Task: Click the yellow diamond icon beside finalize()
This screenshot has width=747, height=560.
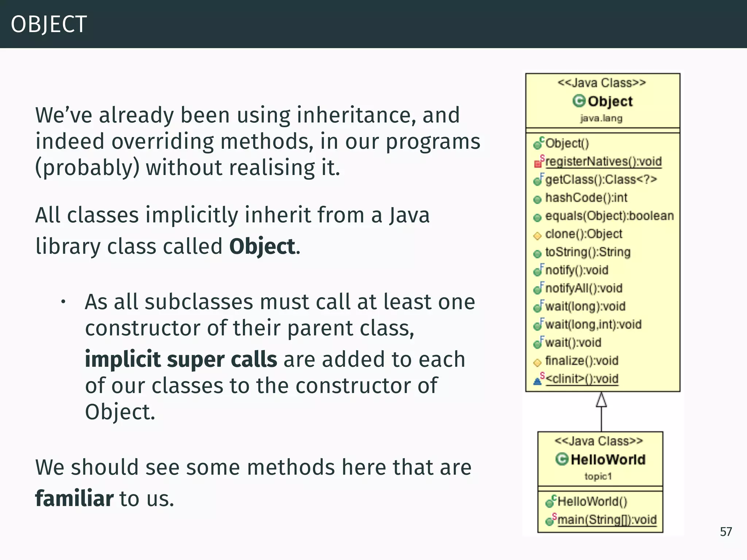Action: [537, 362]
